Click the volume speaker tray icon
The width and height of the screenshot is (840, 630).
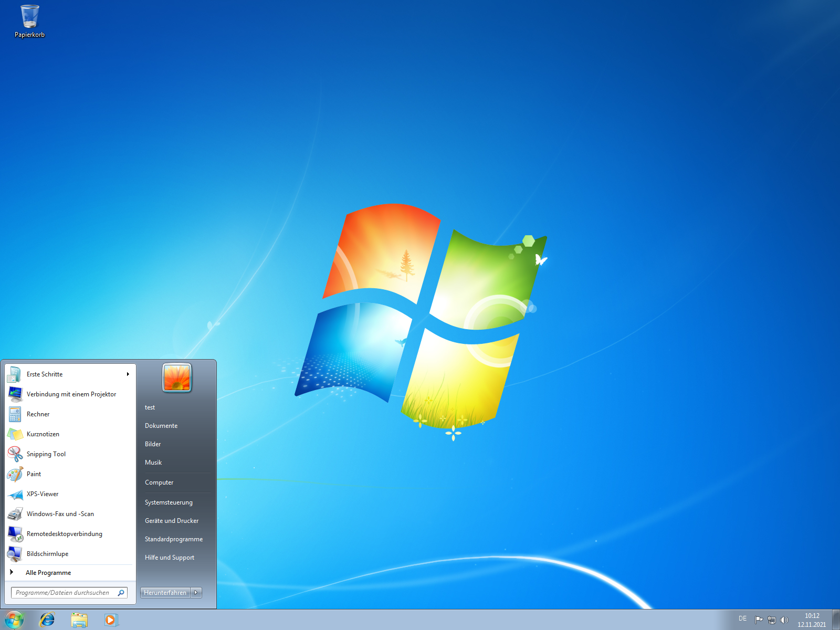[784, 620]
